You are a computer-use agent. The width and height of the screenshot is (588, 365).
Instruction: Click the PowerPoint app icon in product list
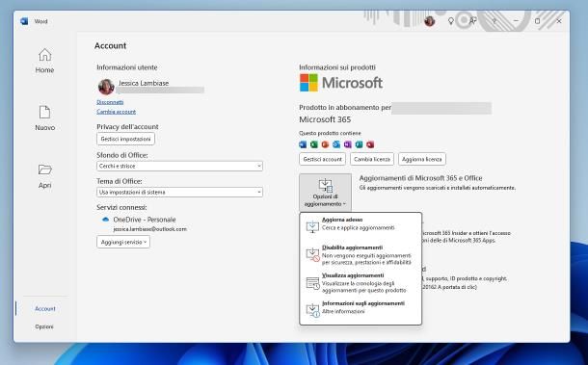325,144
